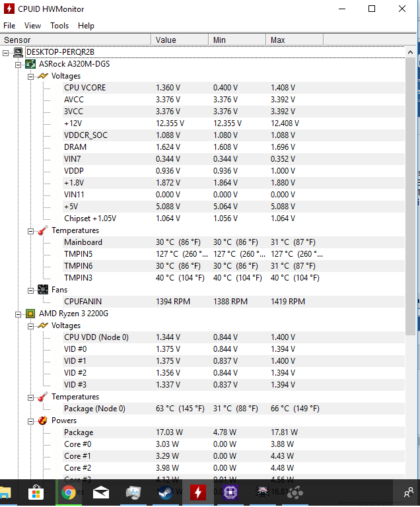Click the Min column header
This screenshot has width=420, height=507.
point(237,40)
